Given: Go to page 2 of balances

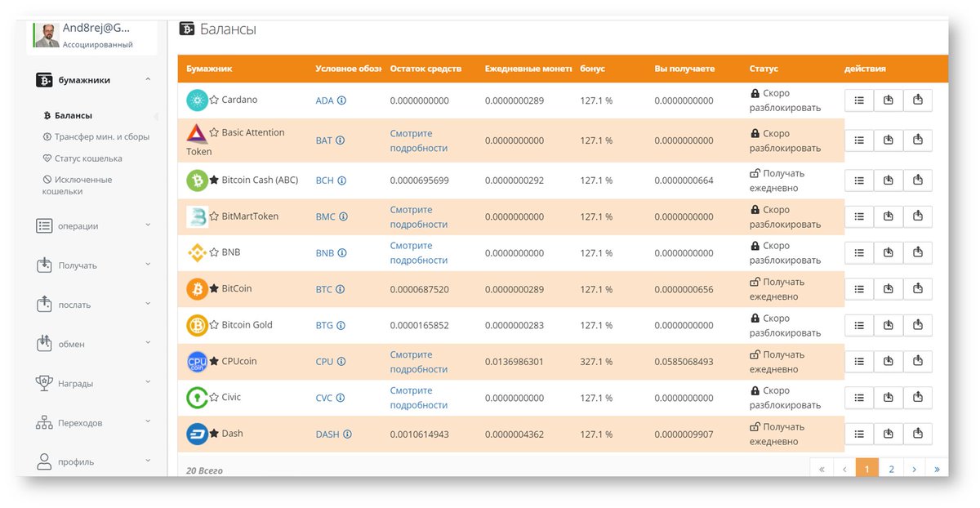Looking at the screenshot, I should tap(891, 469).
